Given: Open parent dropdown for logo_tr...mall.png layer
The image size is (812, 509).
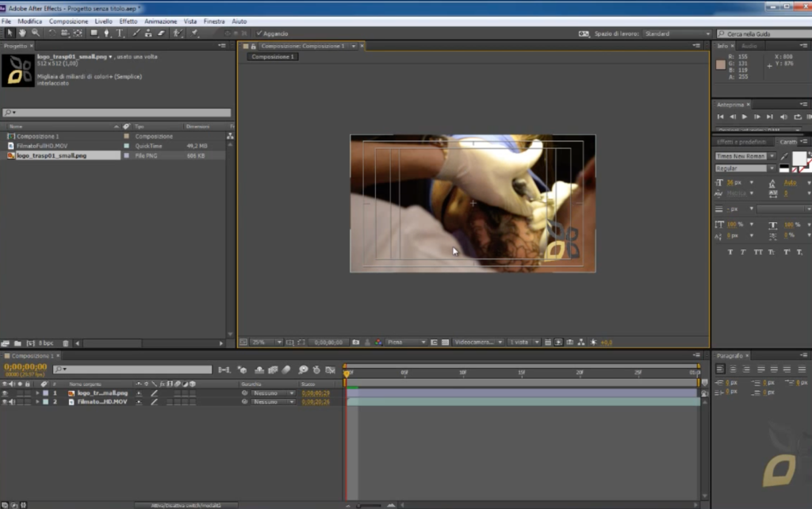Looking at the screenshot, I should coord(274,393).
